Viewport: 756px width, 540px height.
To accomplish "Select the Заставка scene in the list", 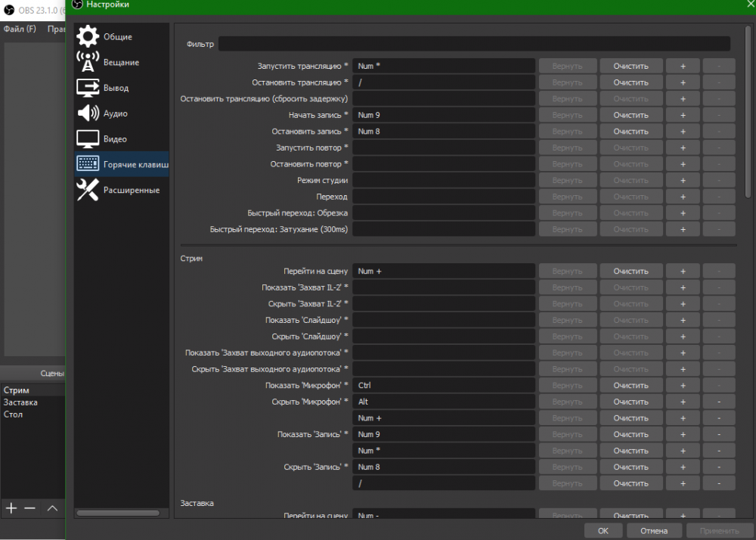I will coord(20,402).
